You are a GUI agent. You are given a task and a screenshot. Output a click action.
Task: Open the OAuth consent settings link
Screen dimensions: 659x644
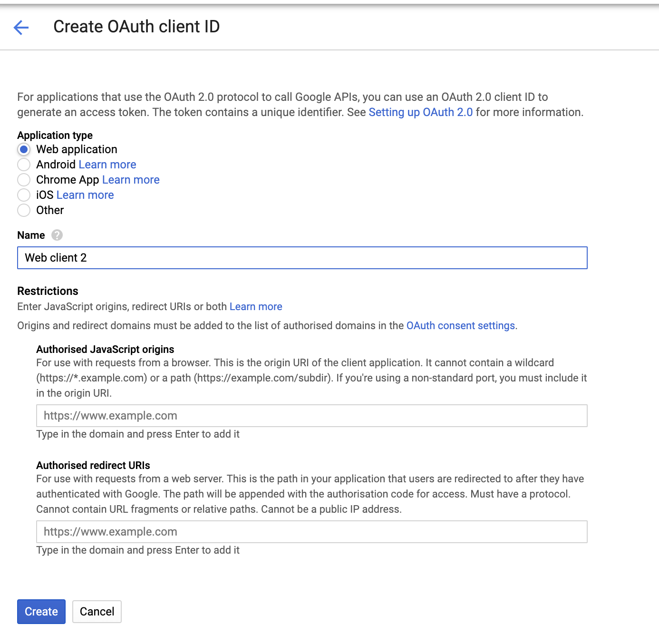[x=460, y=325]
